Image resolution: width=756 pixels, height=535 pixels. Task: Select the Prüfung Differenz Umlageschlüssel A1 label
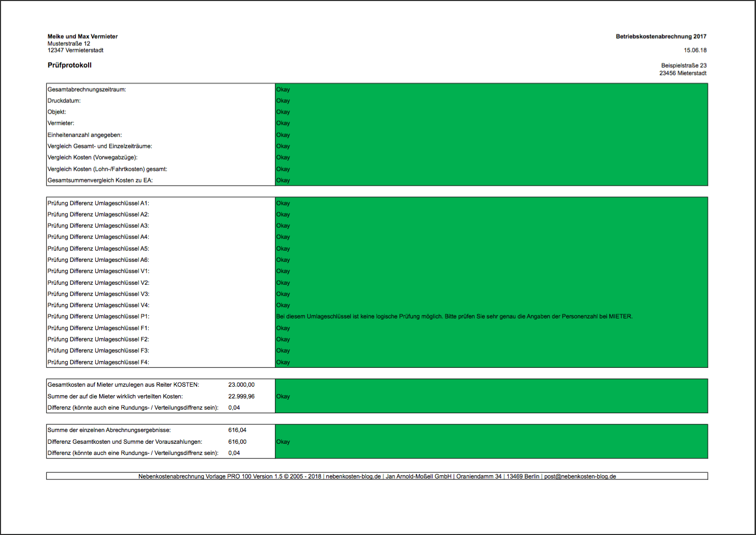pyautogui.click(x=98, y=203)
